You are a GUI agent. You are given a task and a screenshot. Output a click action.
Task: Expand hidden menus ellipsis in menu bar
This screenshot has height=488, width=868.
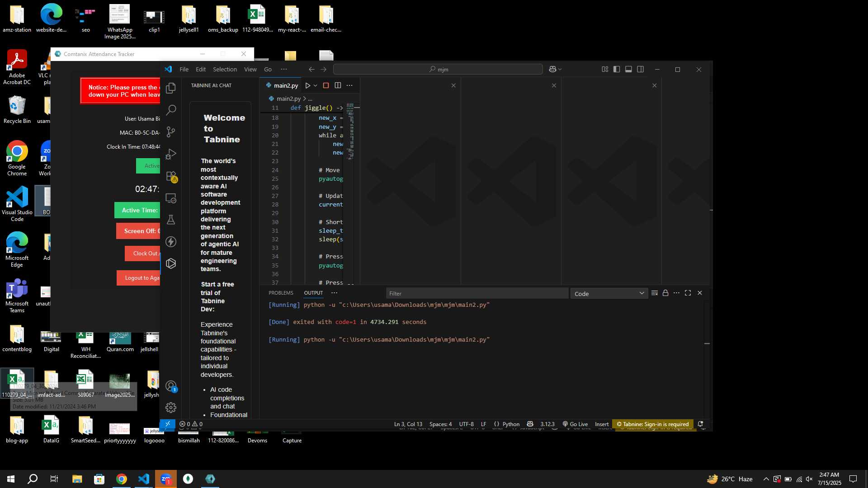coord(284,69)
